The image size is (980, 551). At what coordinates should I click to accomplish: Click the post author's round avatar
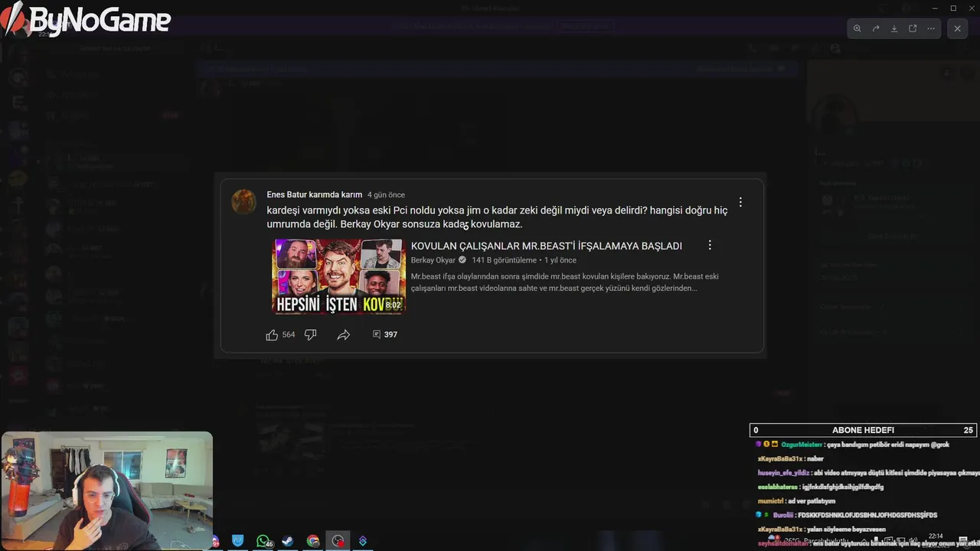coord(243,201)
